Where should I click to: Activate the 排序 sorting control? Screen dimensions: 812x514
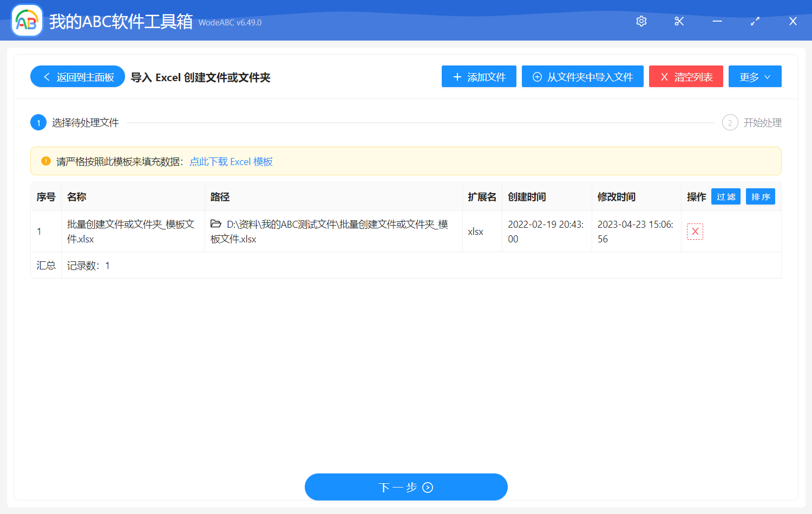click(x=761, y=196)
